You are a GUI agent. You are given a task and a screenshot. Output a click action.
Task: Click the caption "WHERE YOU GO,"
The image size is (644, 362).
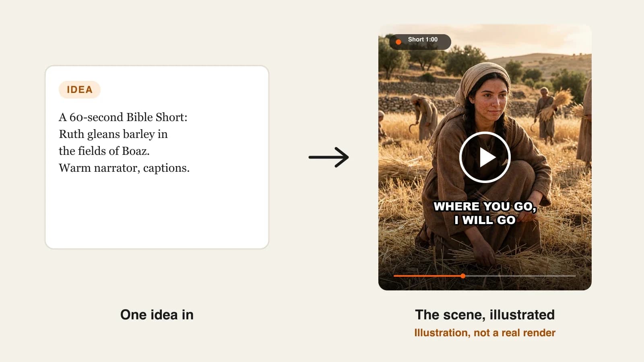[485, 206]
